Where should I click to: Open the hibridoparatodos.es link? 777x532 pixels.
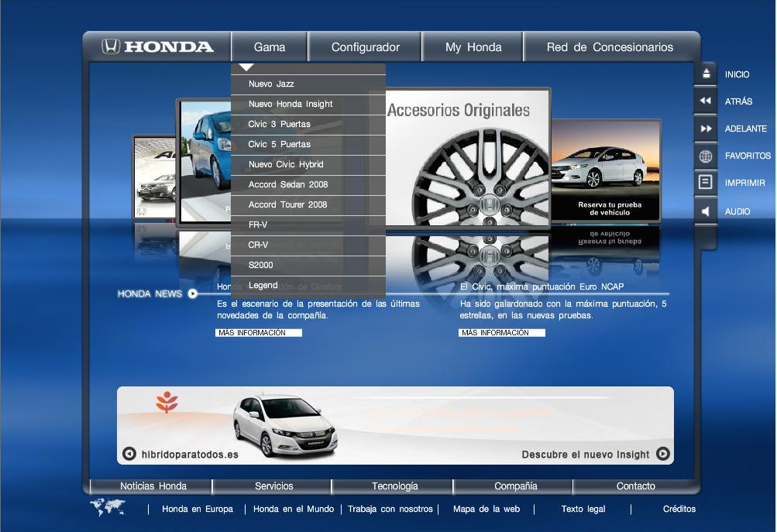tap(189, 455)
